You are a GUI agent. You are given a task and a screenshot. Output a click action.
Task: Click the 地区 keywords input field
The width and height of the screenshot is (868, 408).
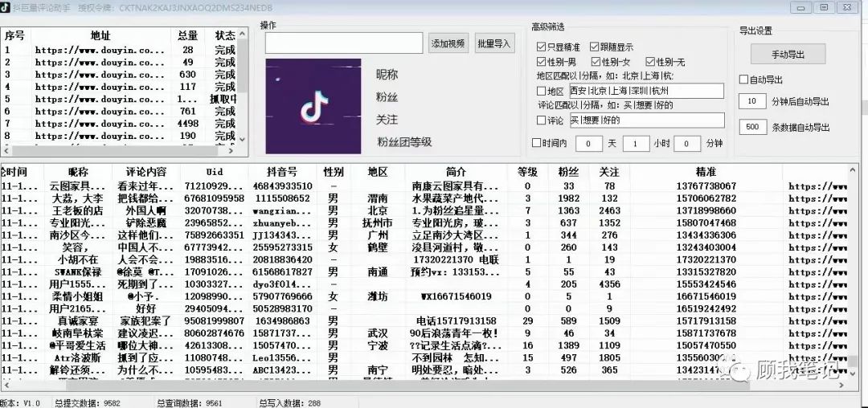(646, 92)
